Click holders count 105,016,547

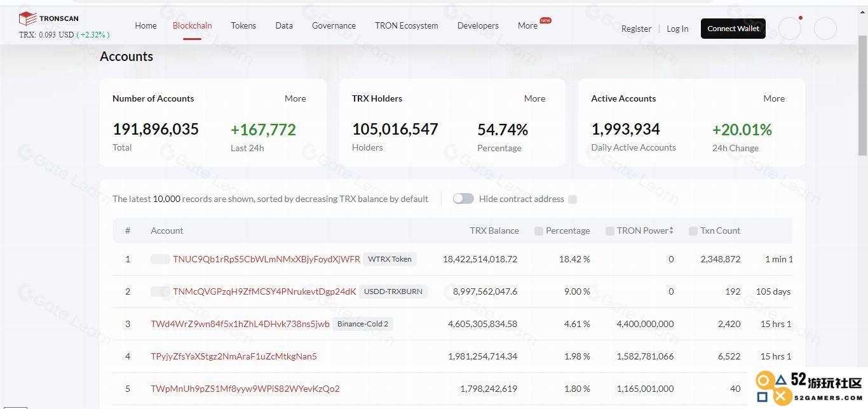pyautogui.click(x=395, y=130)
